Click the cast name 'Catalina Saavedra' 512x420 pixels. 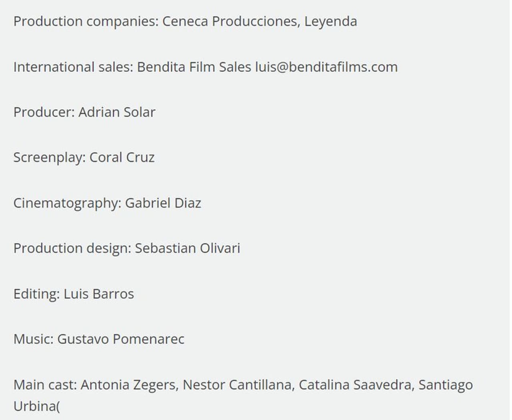point(355,385)
